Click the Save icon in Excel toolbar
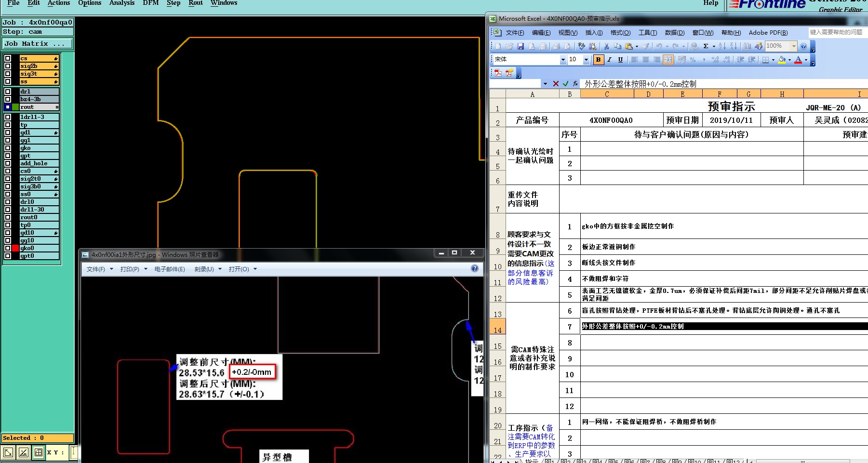Screen dimensions: 868x463 point(521,46)
